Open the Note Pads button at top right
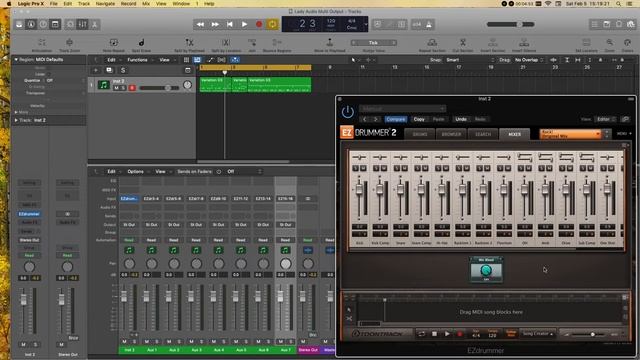The width and height of the screenshot is (640, 360). [607, 24]
